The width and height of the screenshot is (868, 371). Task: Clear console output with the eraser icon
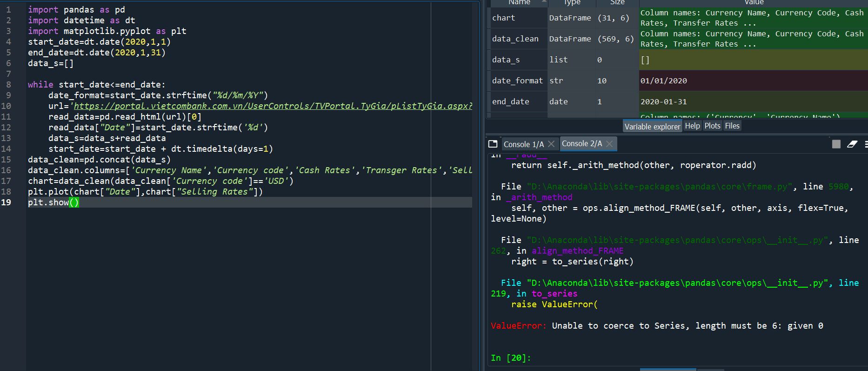tap(852, 144)
